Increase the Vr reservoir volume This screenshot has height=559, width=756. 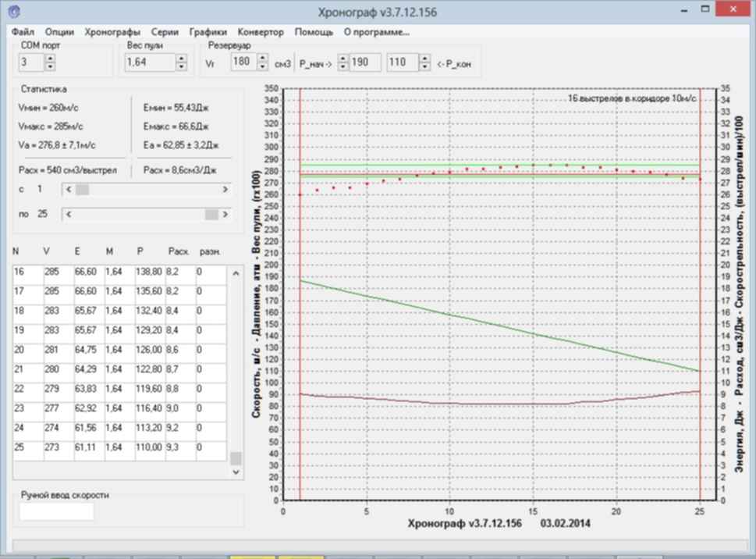click(261, 59)
